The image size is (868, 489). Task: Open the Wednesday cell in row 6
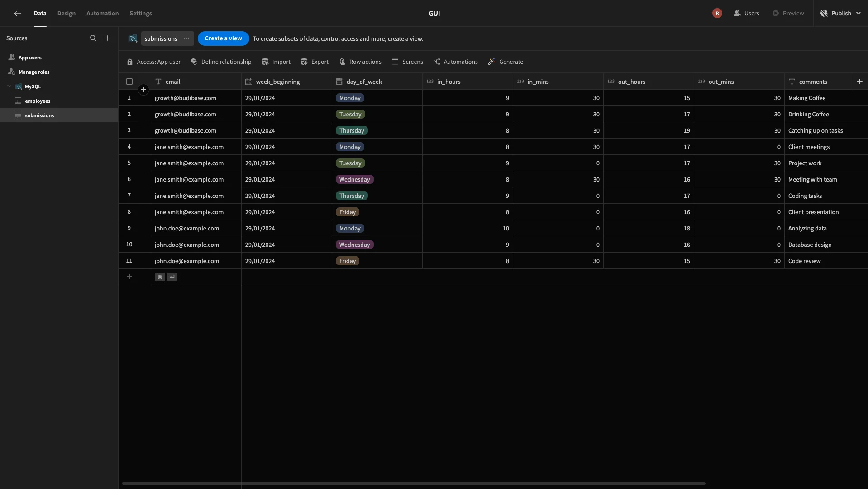pos(377,179)
